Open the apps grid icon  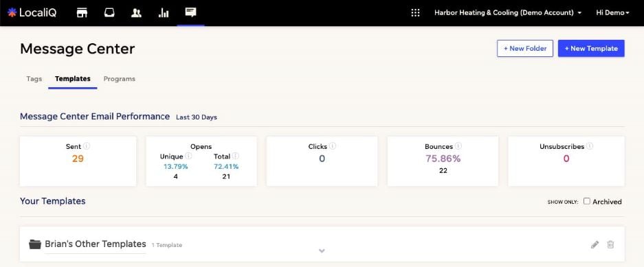click(x=415, y=13)
